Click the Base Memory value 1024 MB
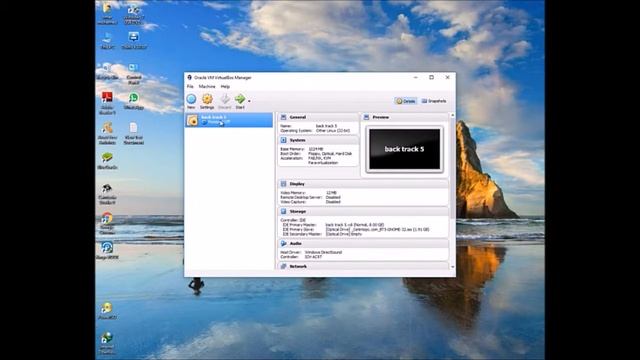 316,149
